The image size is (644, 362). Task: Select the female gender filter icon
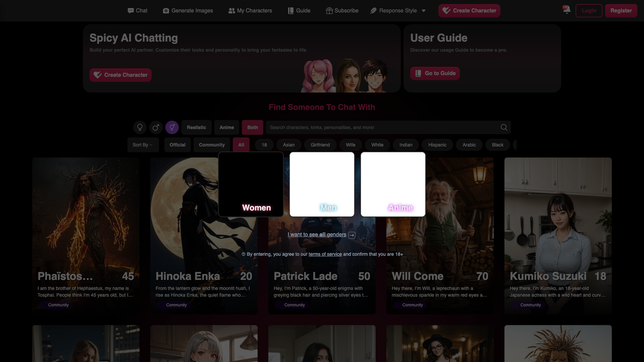point(140,128)
